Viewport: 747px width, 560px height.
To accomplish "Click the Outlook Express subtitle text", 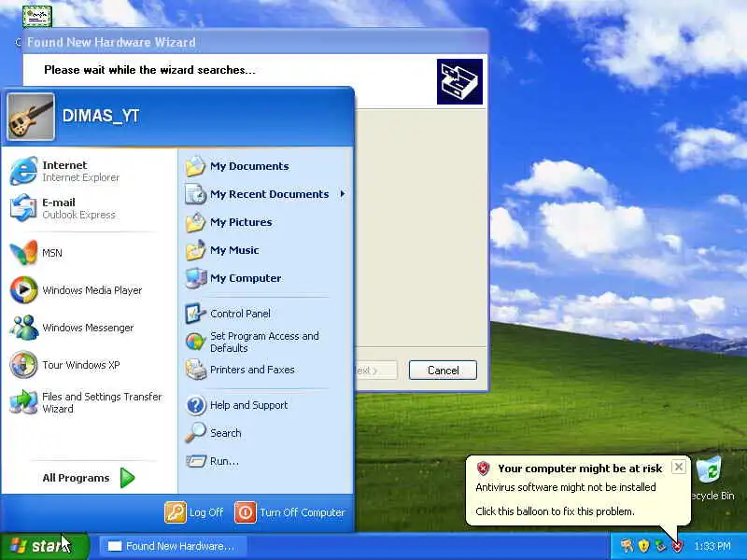I will click(x=78, y=215).
